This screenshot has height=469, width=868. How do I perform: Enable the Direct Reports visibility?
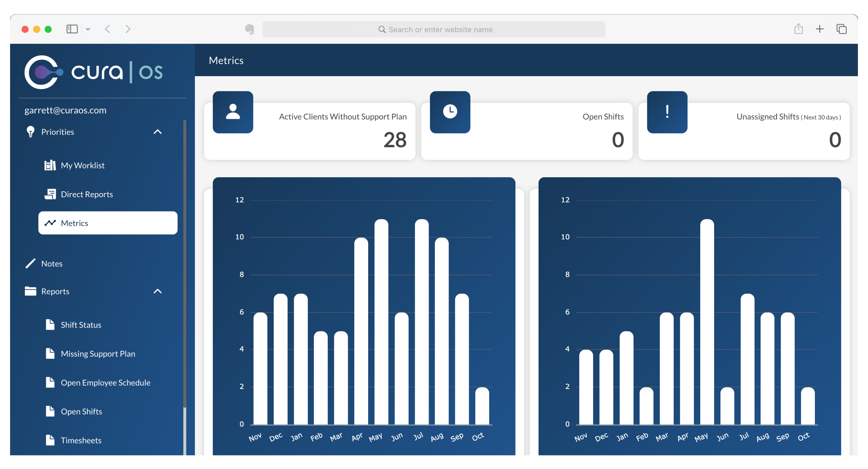[x=87, y=194]
